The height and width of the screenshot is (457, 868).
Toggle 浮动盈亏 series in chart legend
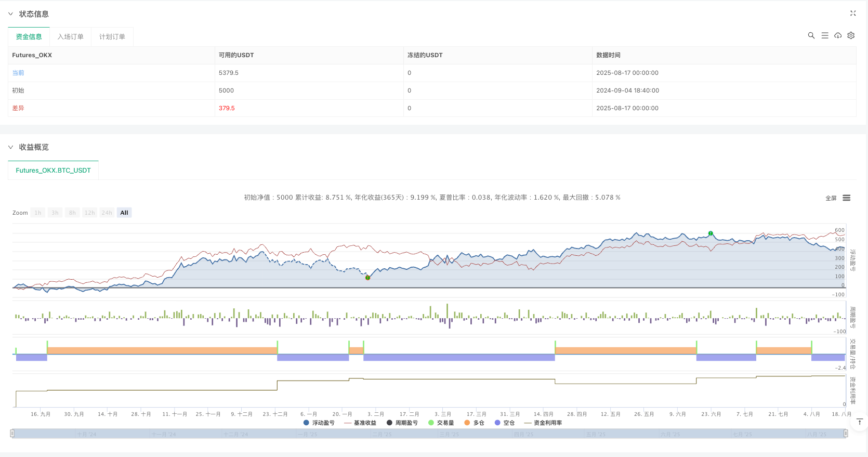pos(319,423)
